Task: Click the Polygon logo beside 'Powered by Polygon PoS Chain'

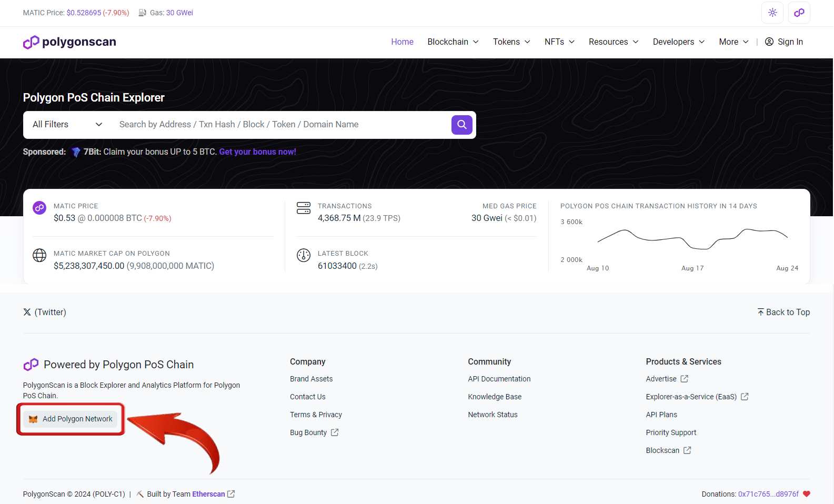Action: click(31, 365)
